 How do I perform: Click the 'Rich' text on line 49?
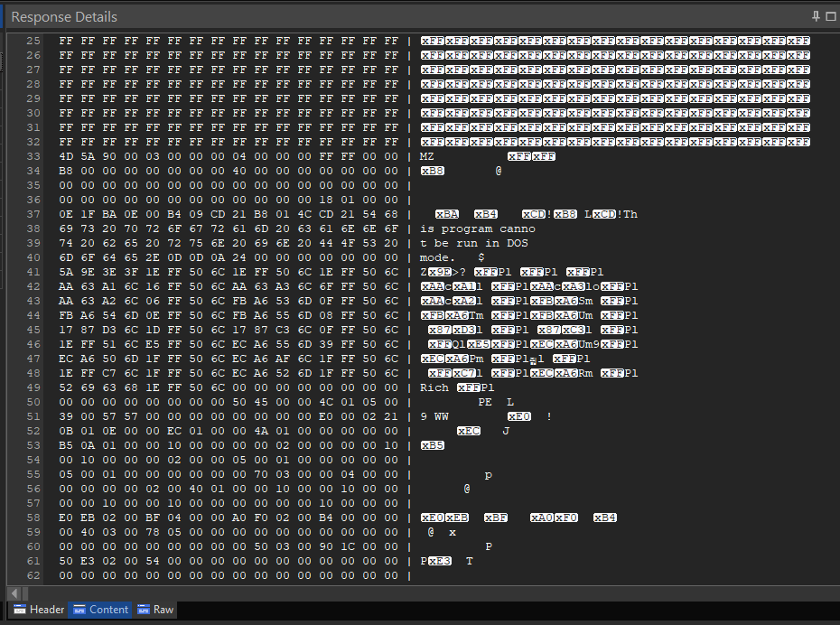click(x=435, y=387)
